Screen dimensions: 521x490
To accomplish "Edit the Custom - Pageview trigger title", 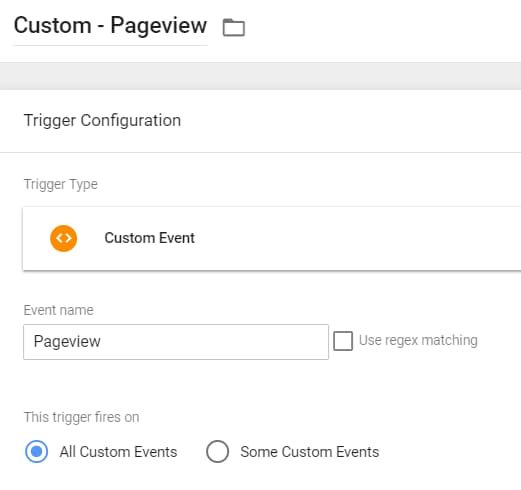I will coord(110,26).
